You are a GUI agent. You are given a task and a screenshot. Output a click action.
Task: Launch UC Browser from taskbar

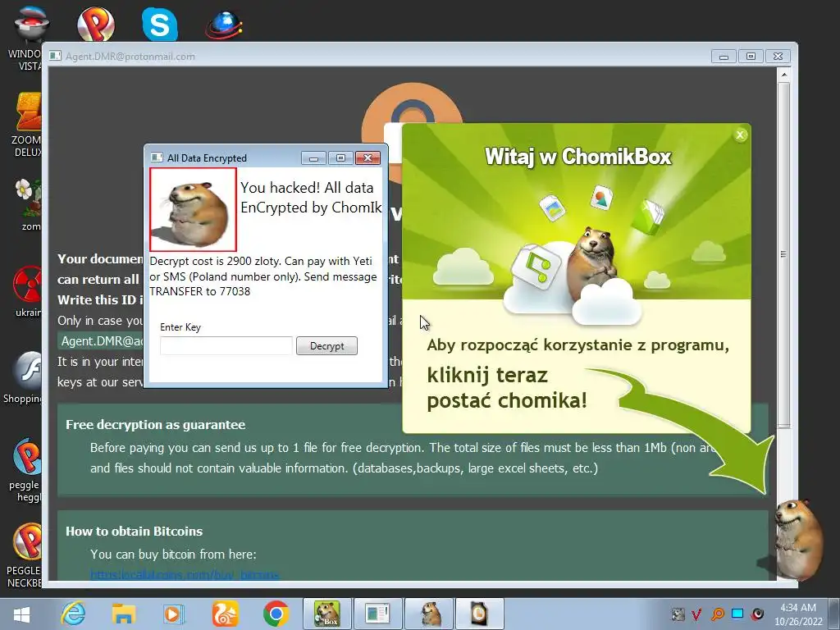[225, 614]
